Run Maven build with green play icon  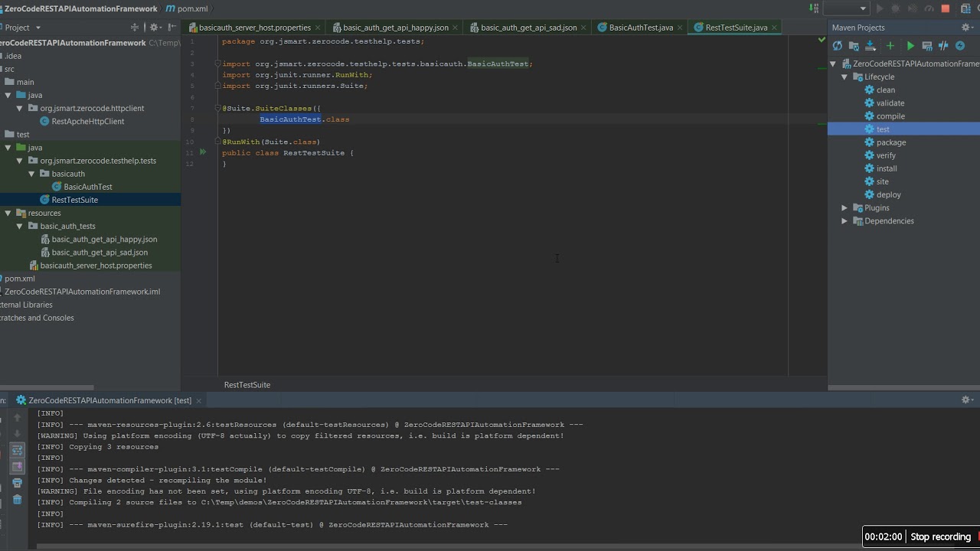point(910,46)
